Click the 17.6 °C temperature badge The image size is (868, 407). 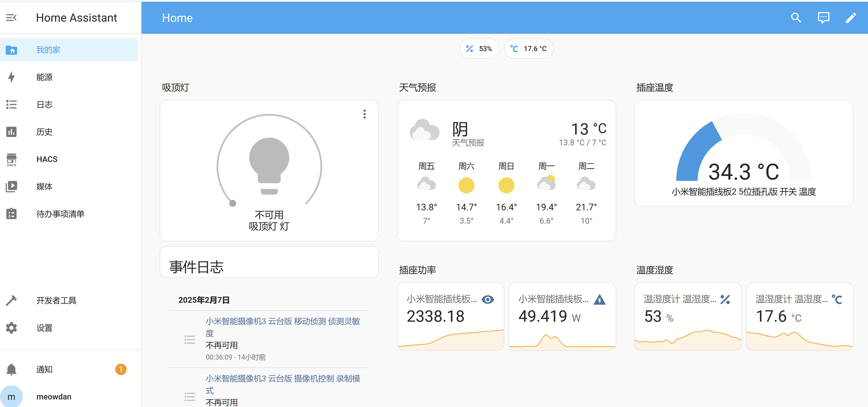tap(528, 49)
